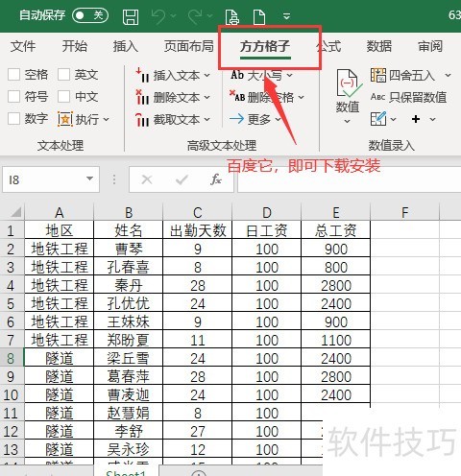
Task: Click the 四舍五入 rounding icon
Action: (378, 75)
